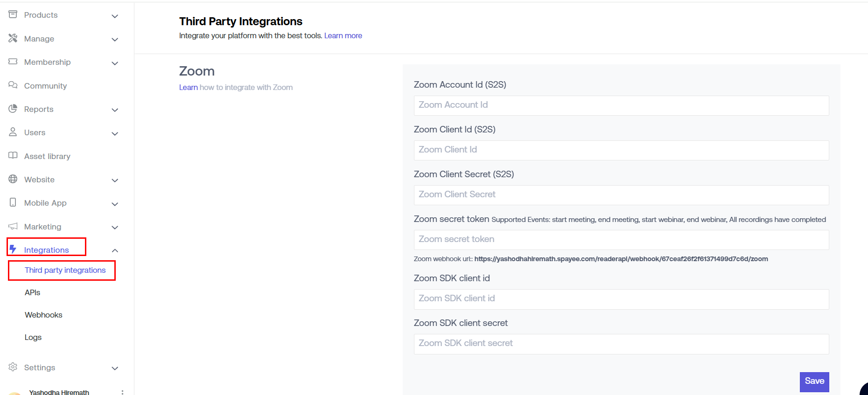Expand the Mobile App chevron
Viewport: 868px width, 395px height.
(115, 204)
